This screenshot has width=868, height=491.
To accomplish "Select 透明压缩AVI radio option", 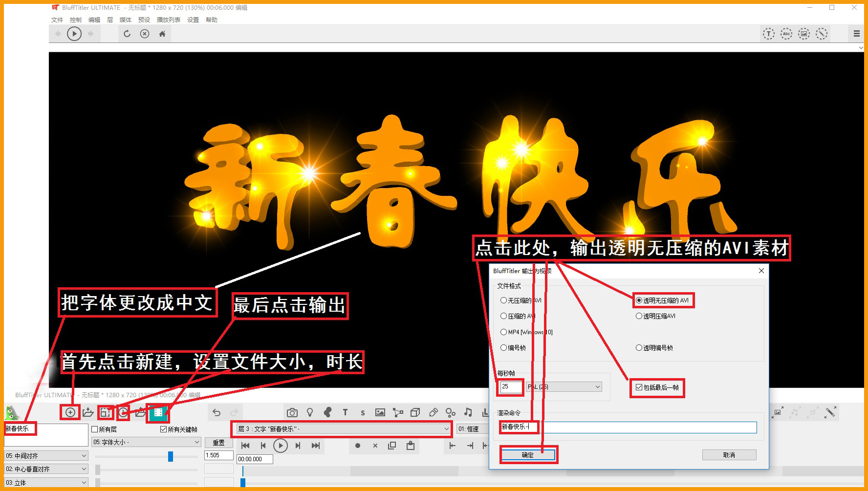I will (x=656, y=316).
